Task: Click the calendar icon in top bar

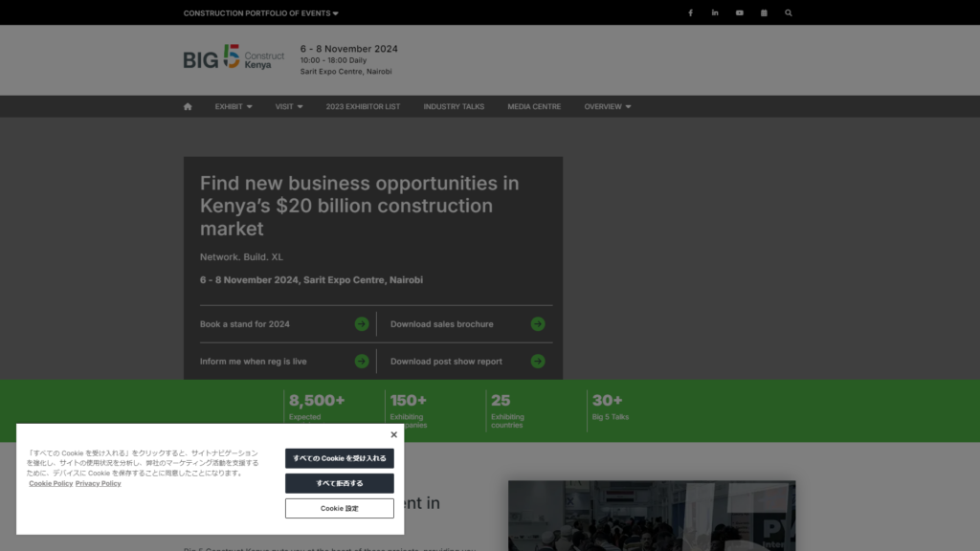Action: pyautogui.click(x=764, y=12)
